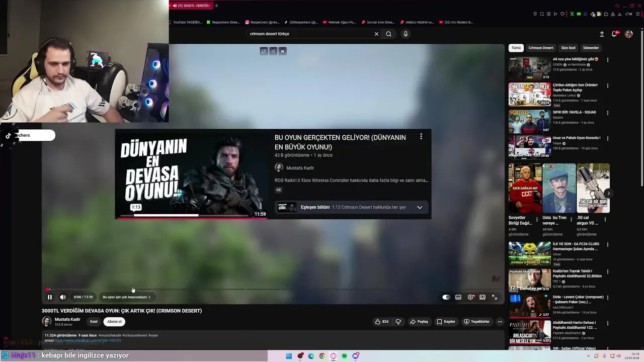The width and height of the screenshot is (644, 362).
Task: Seek on the red video progress bar
Action: pos(272,290)
